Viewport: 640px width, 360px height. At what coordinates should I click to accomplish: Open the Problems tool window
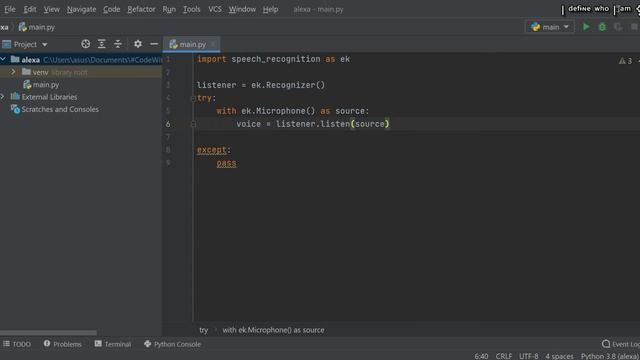coord(62,344)
